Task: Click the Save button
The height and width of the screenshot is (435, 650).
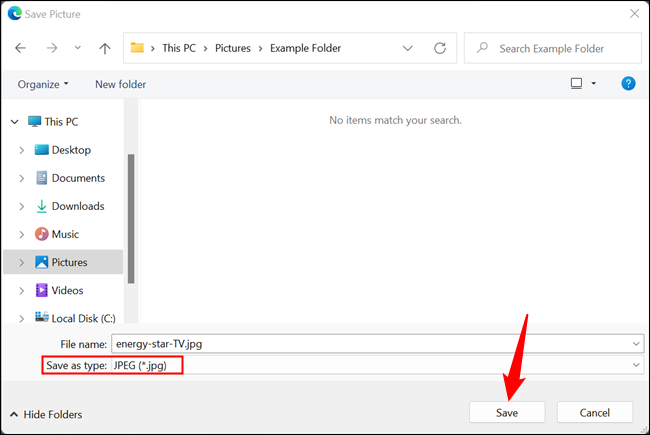Action: (507, 412)
